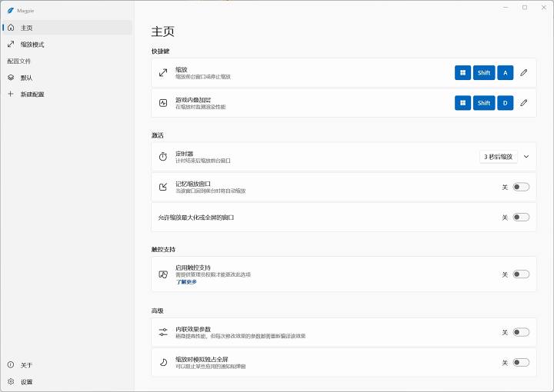Click the pencil edit icon for 缩放 shortcut

[524, 72]
